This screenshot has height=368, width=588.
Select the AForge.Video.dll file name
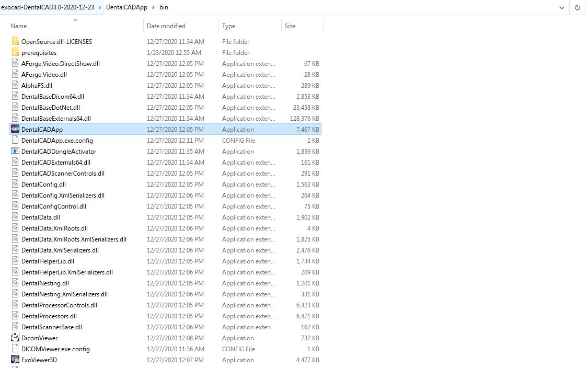pyautogui.click(x=44, y=75)
